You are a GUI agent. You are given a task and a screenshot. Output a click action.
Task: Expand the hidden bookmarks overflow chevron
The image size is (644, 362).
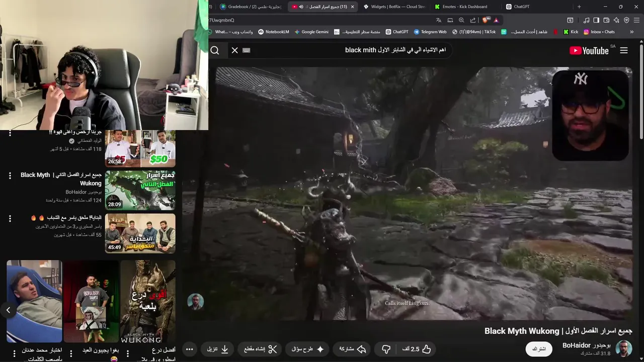(x=632, y=32)
